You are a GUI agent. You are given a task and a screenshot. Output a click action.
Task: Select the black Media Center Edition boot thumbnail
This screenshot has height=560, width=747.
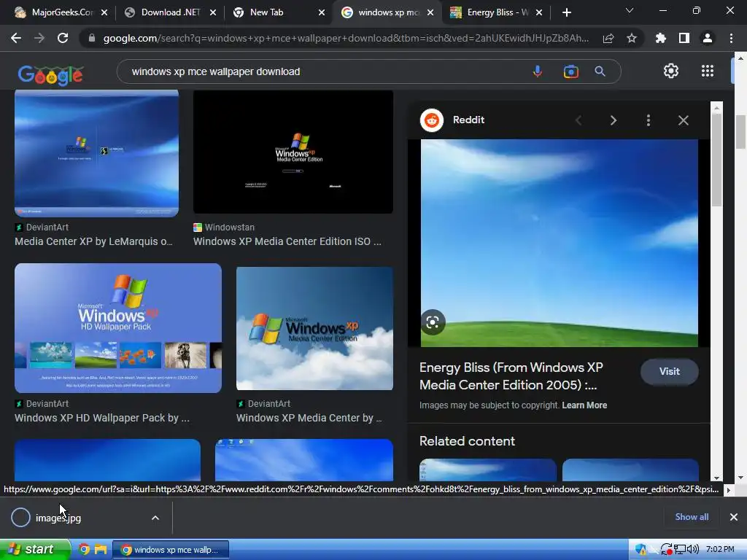coord(293,152)
